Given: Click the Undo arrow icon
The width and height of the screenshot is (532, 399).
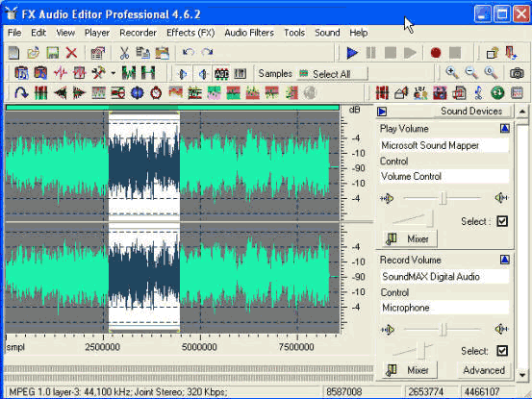Looking at the screenshot, I should click(x=189, y=52).
